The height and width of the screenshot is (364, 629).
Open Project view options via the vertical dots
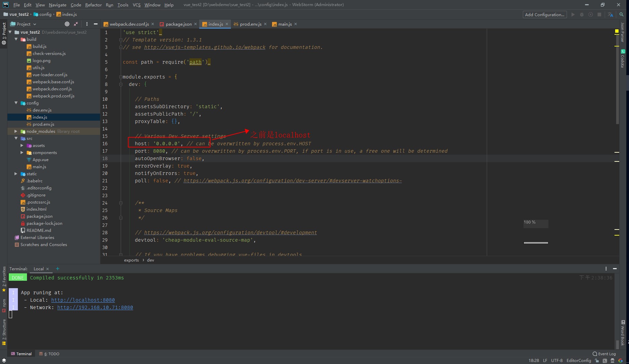tap(87, 24)
